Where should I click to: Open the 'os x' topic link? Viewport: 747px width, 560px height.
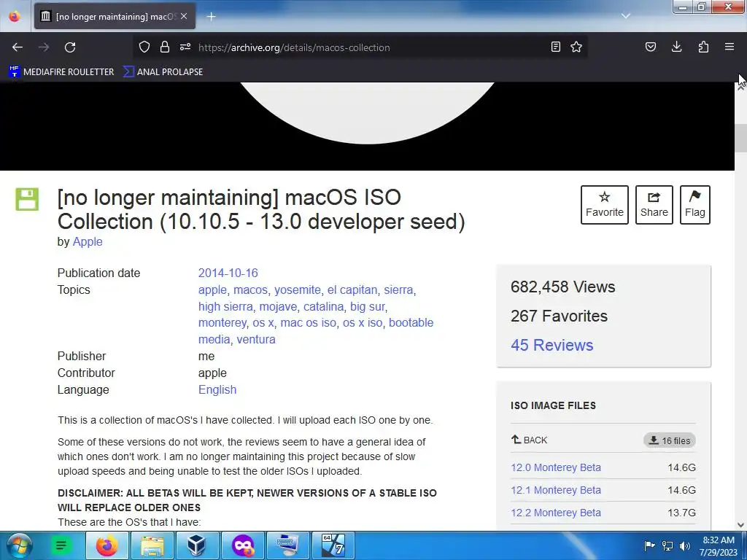click(263, 323)
